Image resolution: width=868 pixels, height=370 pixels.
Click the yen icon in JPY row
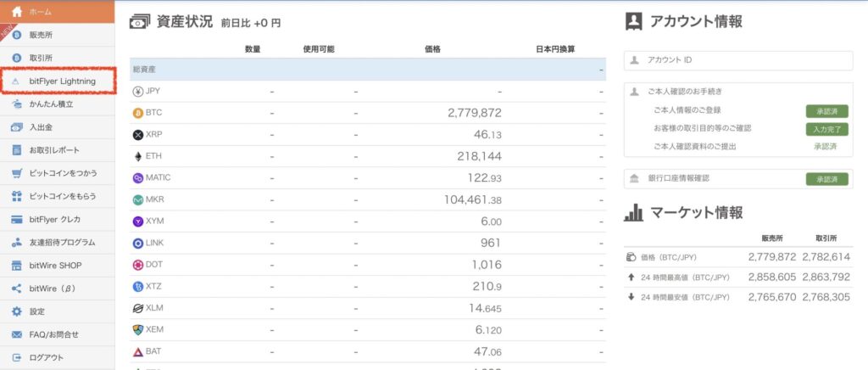(x=138, y=92)
